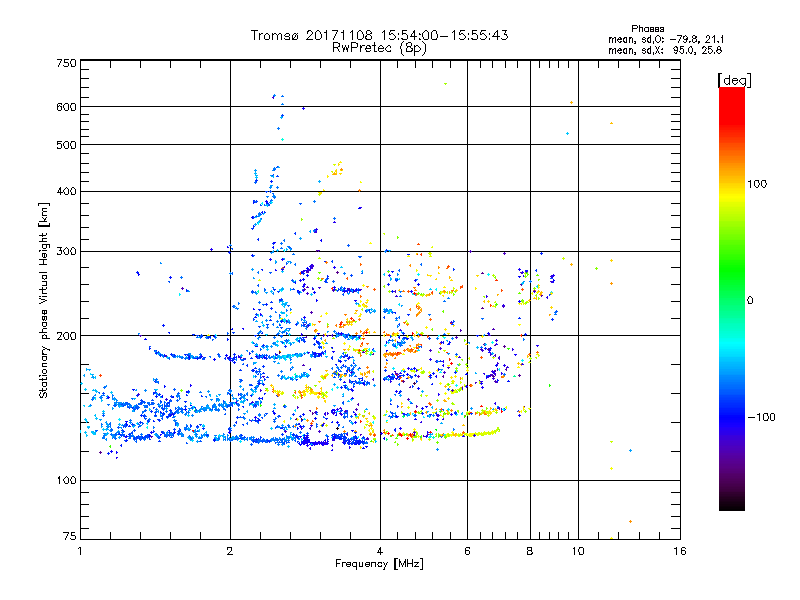Select the "100" tick label beside the colorbar
The height and width of the screenshot is (600, 800).
757,184
